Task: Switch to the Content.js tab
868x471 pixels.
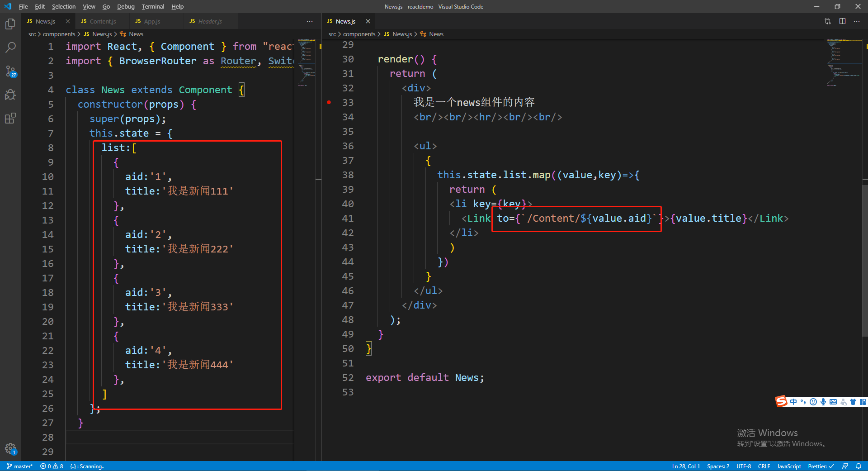Action: 102,21
